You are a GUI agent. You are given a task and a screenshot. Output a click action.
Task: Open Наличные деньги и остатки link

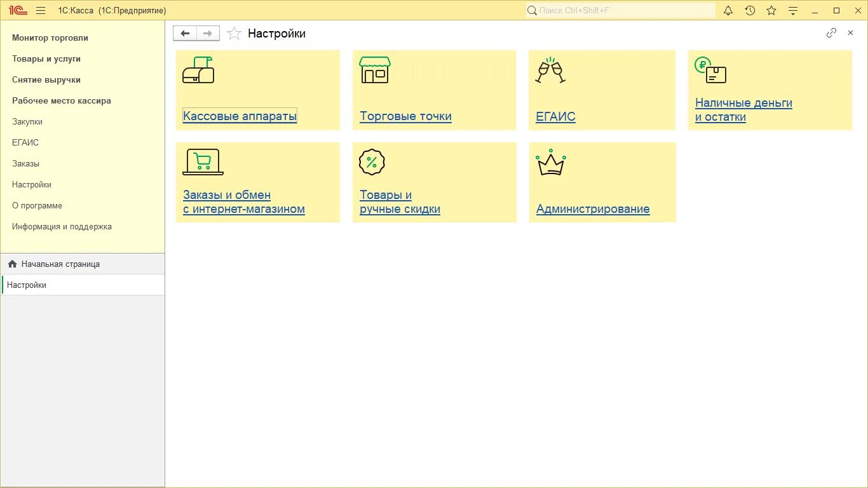tap(743, 110)
